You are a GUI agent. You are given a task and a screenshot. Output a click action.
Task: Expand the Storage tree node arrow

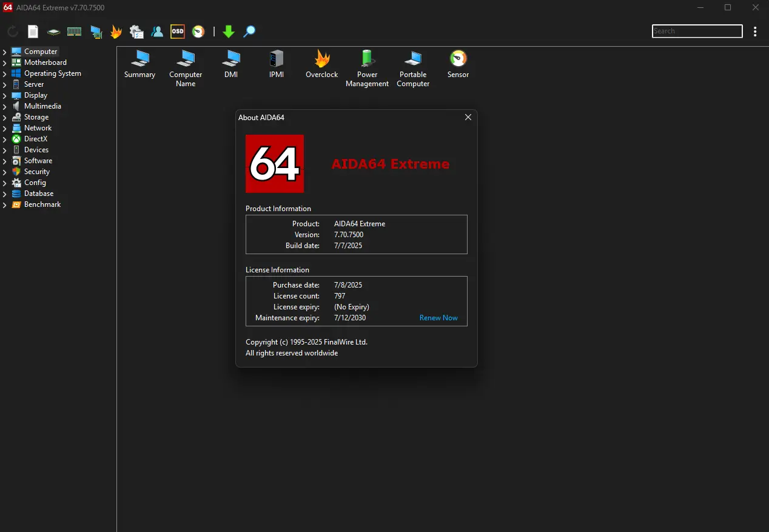pyautogui.click(x=5, y=117)
